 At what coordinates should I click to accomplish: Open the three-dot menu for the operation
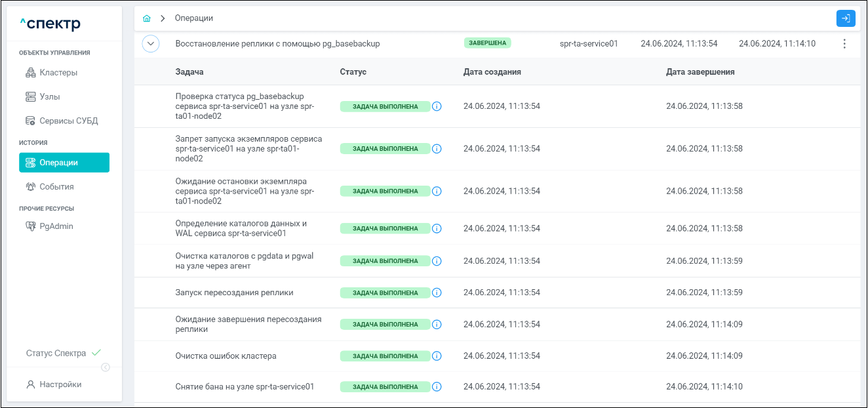click(844, 44)
